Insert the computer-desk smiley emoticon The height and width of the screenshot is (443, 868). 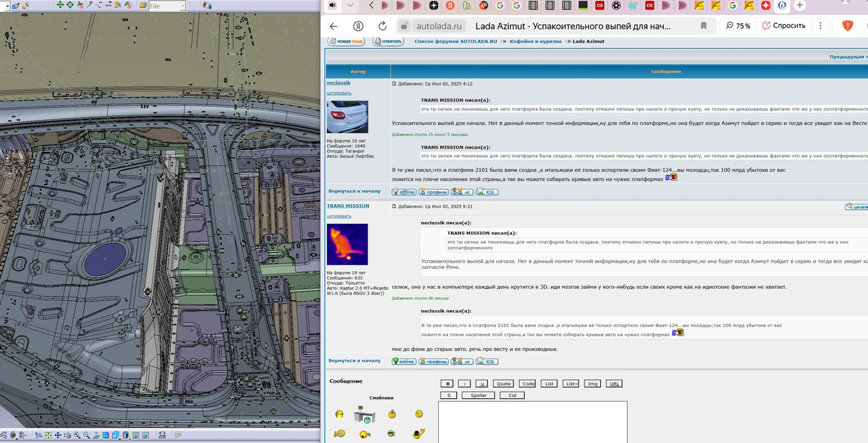pos(364,415)
